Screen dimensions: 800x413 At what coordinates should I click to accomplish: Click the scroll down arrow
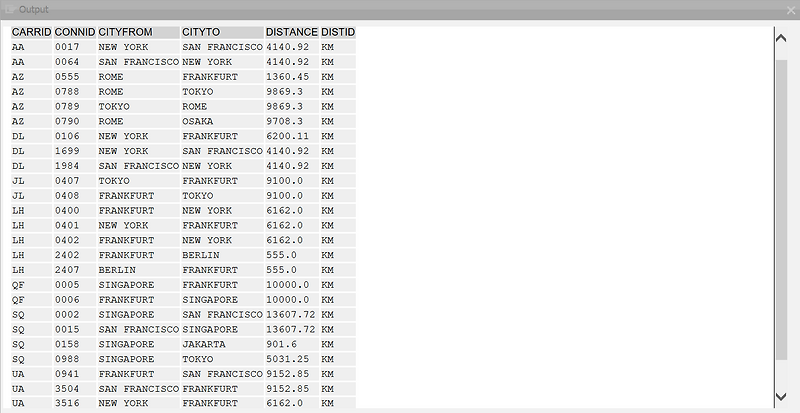(781, 396)
